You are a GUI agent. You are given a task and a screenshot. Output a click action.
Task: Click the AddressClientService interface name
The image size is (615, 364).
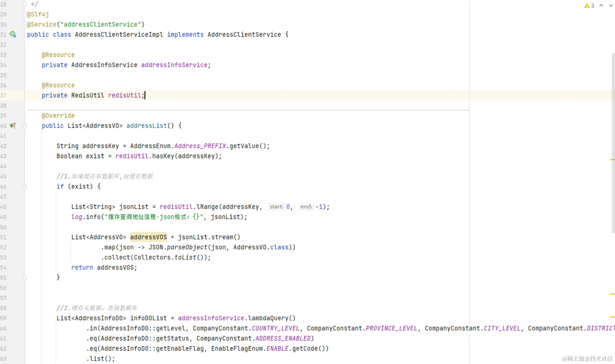pyautogui.click(x=244, y=34)
